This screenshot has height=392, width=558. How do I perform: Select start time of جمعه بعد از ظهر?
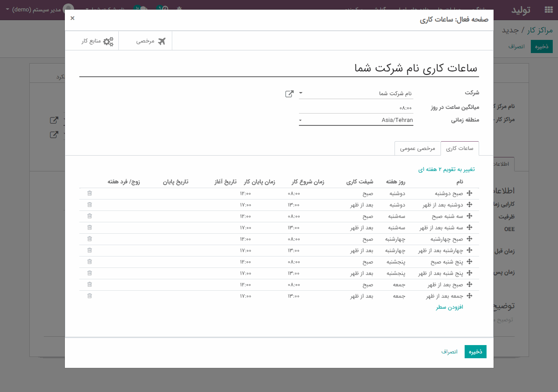(294, 296)
